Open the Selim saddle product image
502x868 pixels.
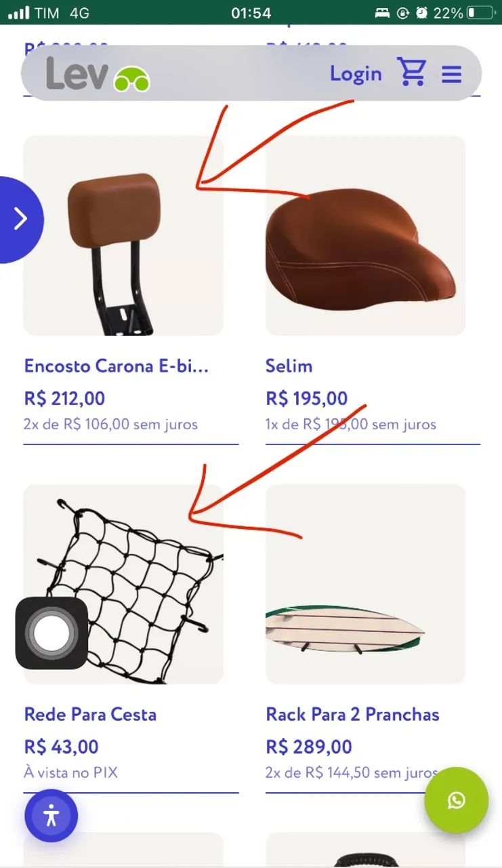[365, 235]
